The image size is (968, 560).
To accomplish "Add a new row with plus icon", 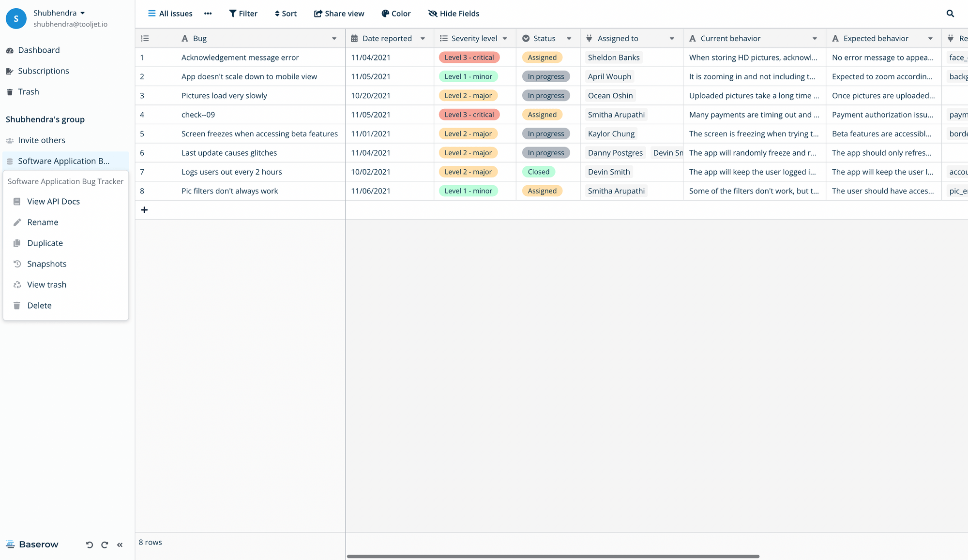I will 144,210.
